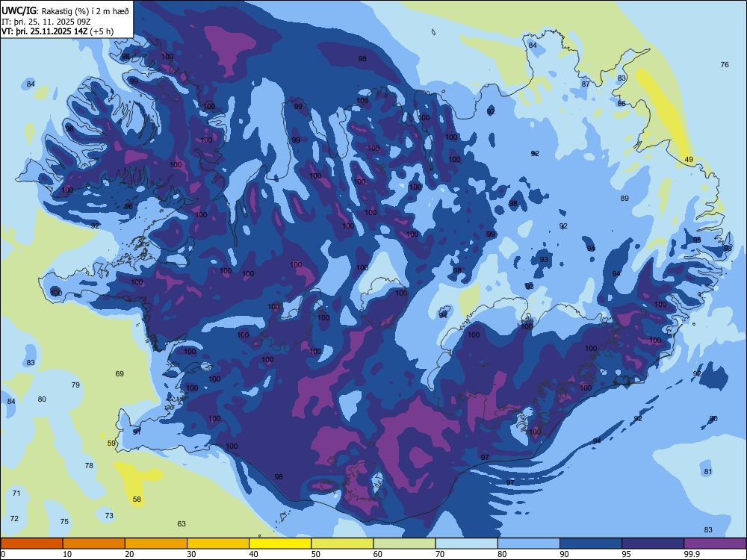Choose the medium blue 80–90 legend swatch

(x=529, y=544)
